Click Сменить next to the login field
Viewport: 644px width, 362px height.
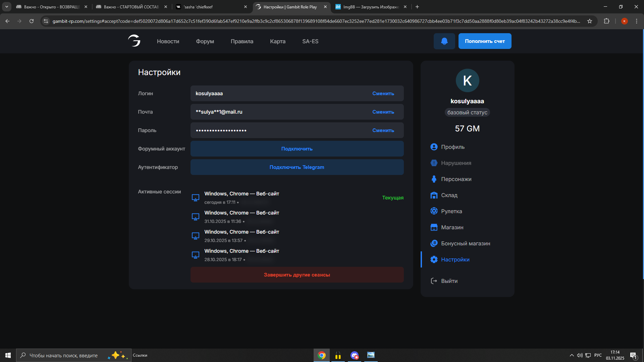pos(383,94)
